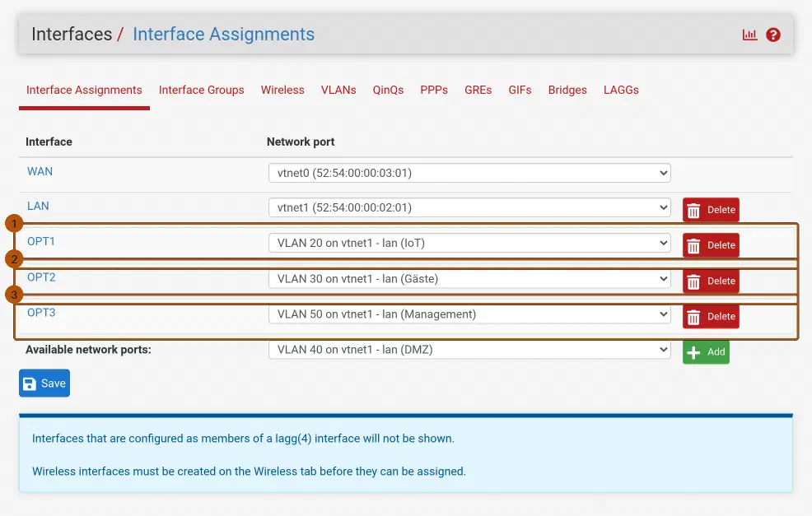Open the GREs tab
This screenshot has width=812, height=516.
click(x=478, y=90)
